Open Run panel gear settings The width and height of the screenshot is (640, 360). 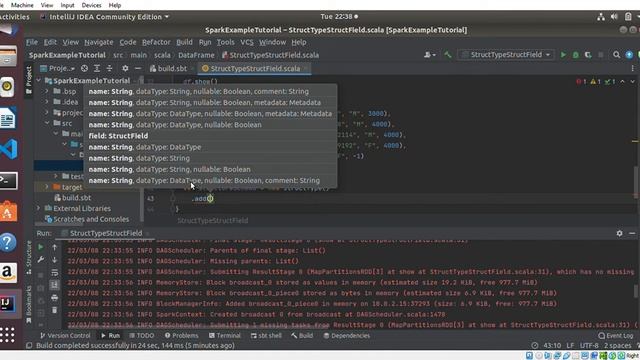[619, 233]
